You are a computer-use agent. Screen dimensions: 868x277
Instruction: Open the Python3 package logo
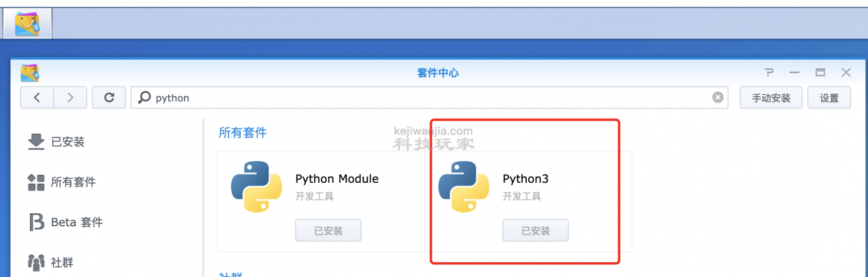(x=464, y=187)
